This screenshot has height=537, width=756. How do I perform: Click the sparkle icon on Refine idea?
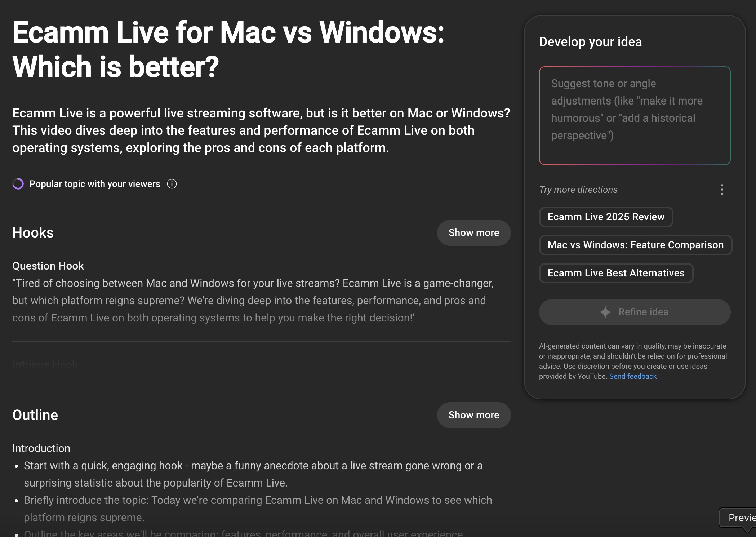605,312
